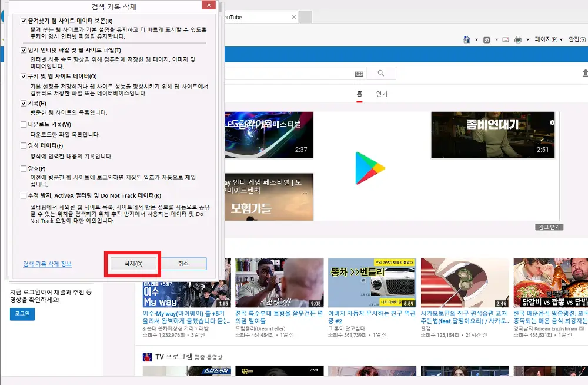This screenshot has height=385, width=588.
Task: Open the on-screen keyboard icon in search box
Action: (359, 74)
